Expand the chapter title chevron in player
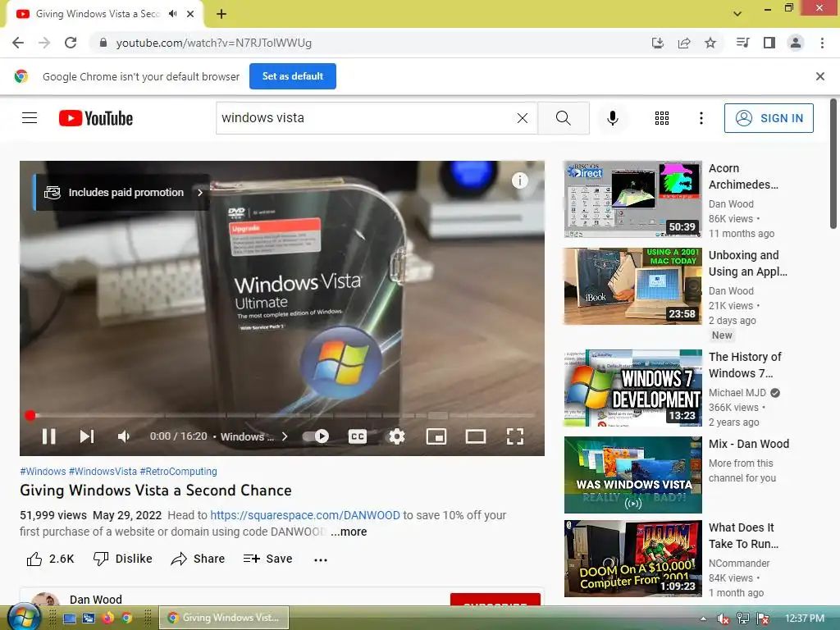This screenshot has width=840, height=630. click(285, 436)
